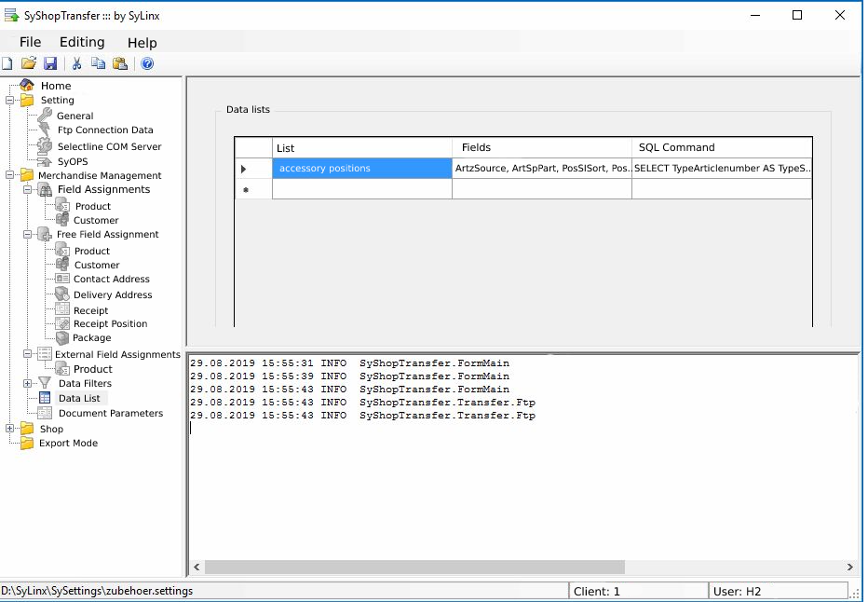Select Product under Field Assignments
The height and width of the screenshot is (602, 868).
93,206
